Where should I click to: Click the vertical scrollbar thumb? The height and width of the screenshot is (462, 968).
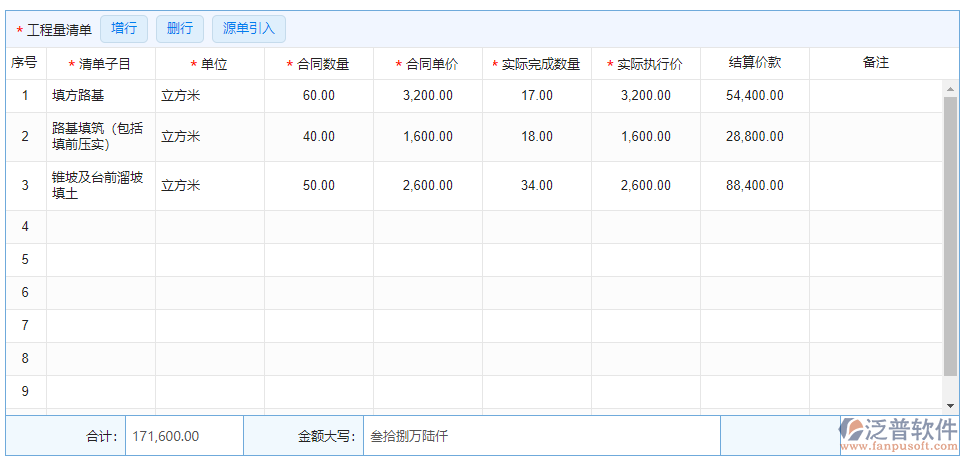tap(950, 236)
